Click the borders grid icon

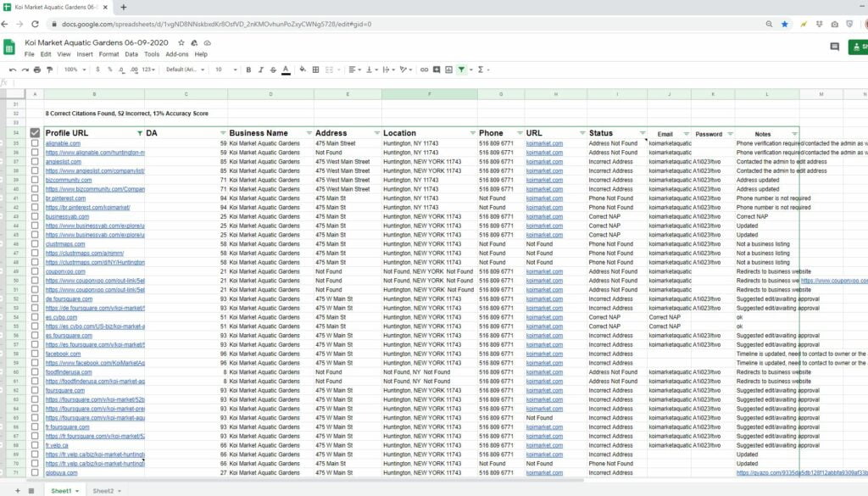315,70
